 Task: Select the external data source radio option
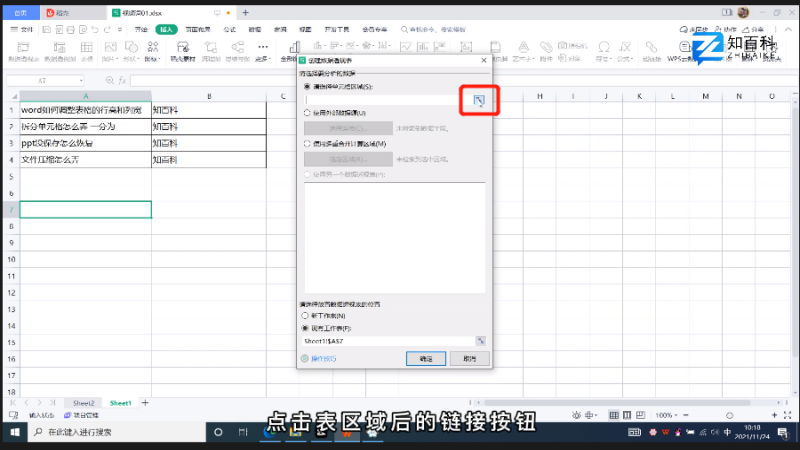tap(306, 114)
